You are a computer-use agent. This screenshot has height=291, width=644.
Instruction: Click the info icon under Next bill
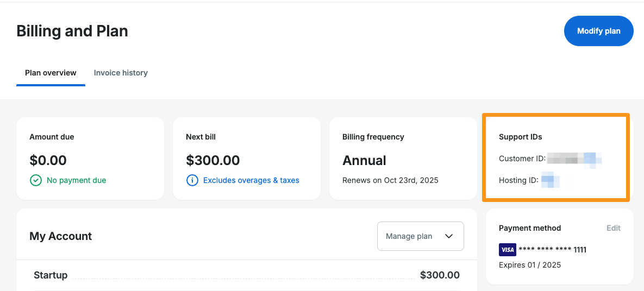point(192,180)
